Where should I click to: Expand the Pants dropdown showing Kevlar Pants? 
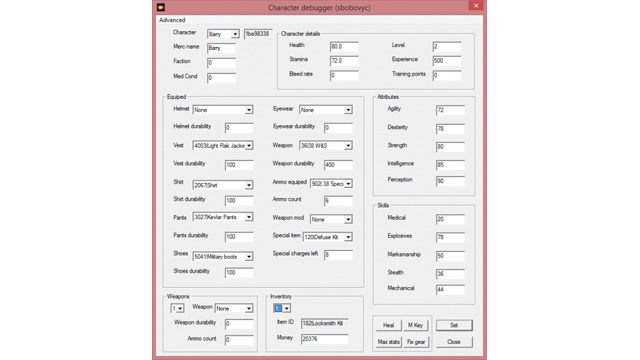click(223, 217)
